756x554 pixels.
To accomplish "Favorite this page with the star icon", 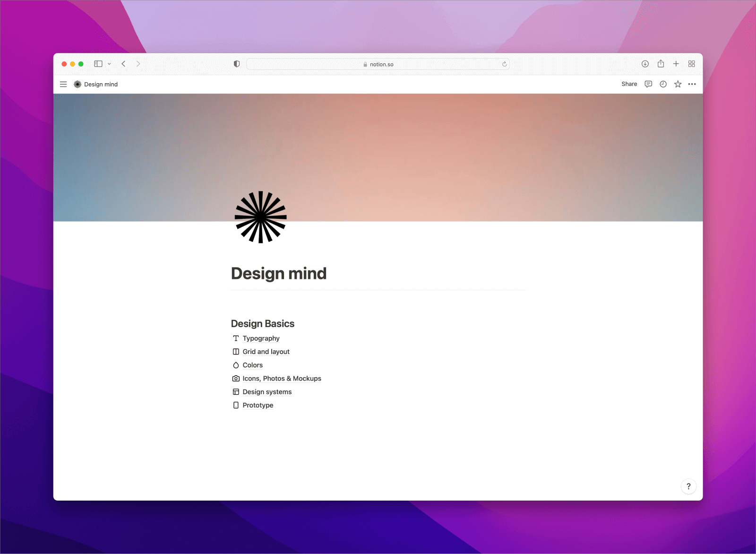I will coord(678,84).
